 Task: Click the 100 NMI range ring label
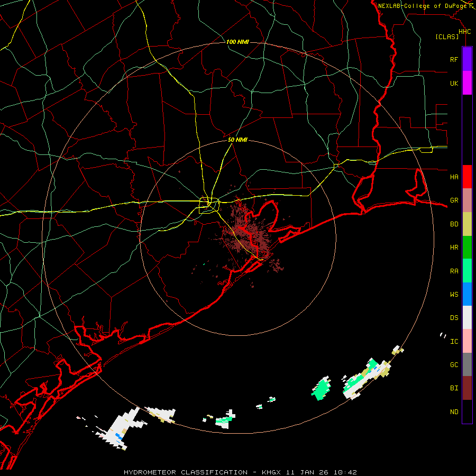pyautogui.click(x=237, y=42)
